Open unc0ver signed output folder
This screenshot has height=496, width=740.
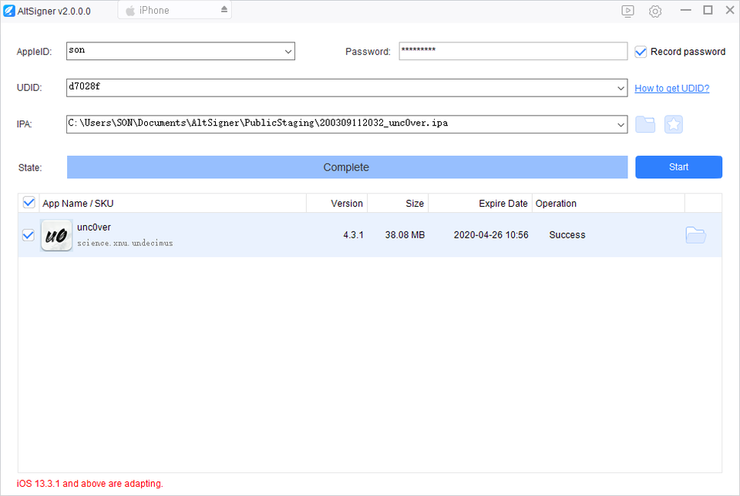point(696,235)
